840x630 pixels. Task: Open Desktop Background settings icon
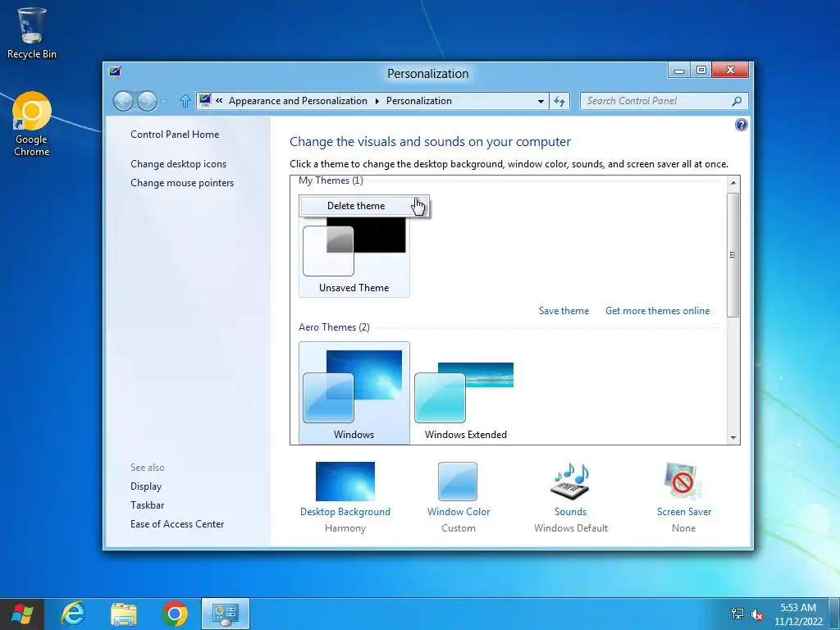click(345, 481)
